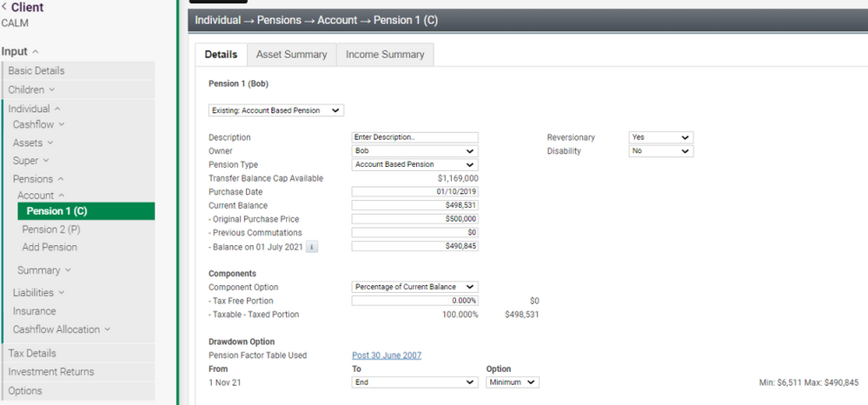The image size is (868, 405).
Task: Open Insurance in sidebar
Action: [35, 311]
